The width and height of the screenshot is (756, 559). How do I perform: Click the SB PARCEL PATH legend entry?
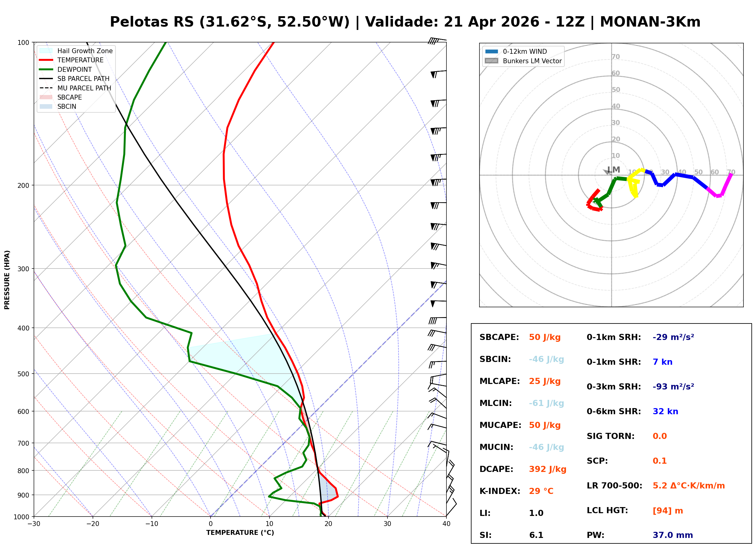tap(46, 79)
